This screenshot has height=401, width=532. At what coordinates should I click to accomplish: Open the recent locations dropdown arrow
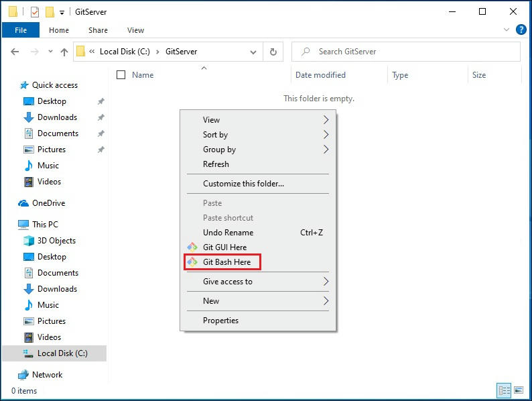[x=50, y=52]
